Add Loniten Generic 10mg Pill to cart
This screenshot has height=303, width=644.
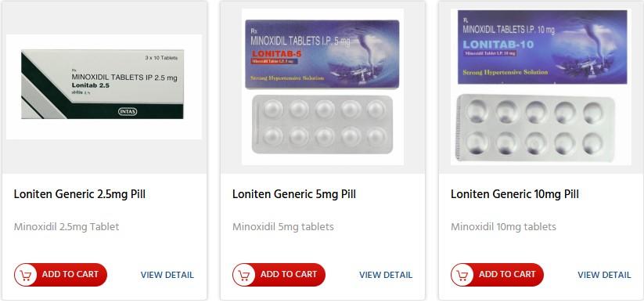(498, 275)
